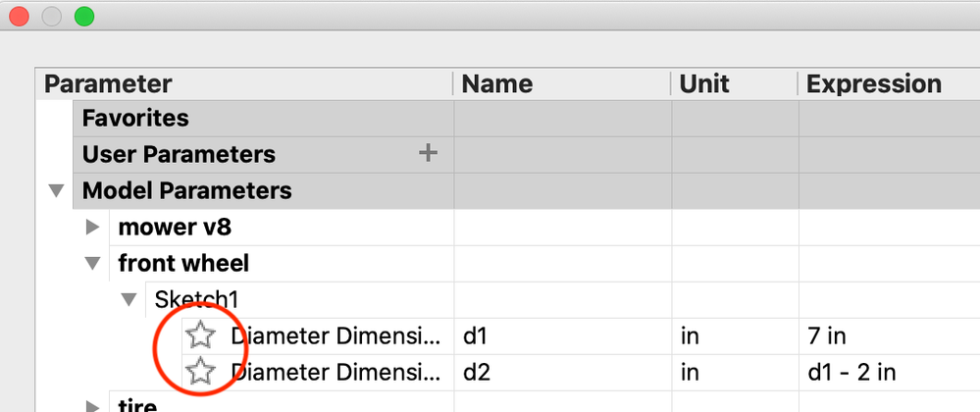Image resolution: width=980 pixels, height=412 pixels.
Task: Favorite the d1 Diameter Dimension star
Action: pyautogui.click(x=200, y=336)
